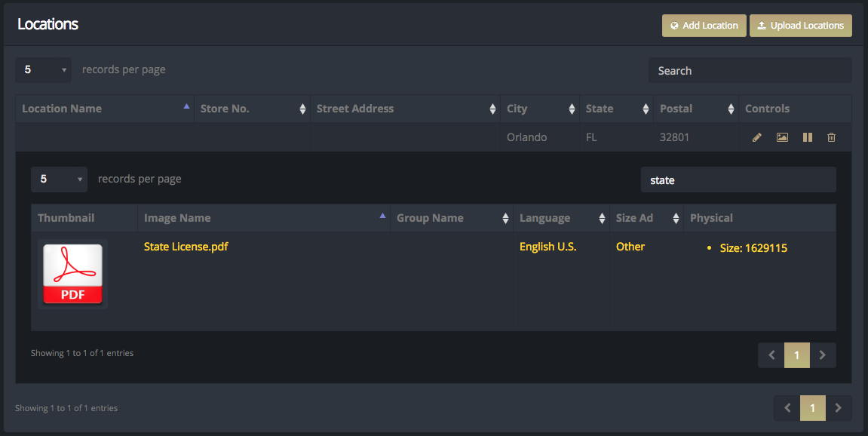
Task: Open inner images records per page dropdown
Action: click(x=60, y=180)
